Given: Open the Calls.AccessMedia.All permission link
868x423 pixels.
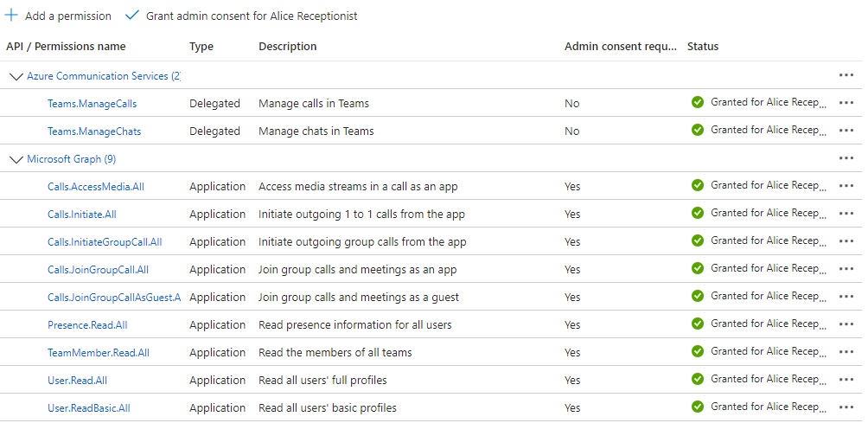Looking at the screenshot, I should pyautogui.click(x=96, y=187).
